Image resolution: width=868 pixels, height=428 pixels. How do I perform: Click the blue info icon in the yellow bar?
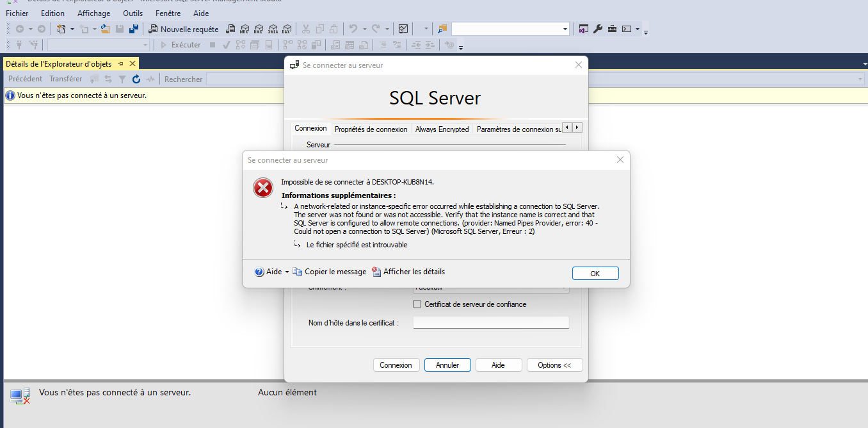(x=10, y=95)
